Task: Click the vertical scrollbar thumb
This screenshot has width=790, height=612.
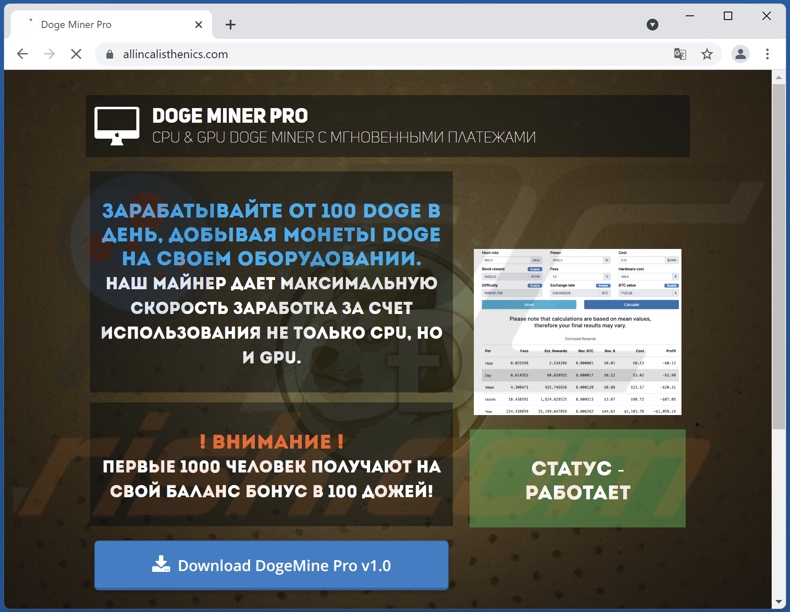Action: click(778, 257)
